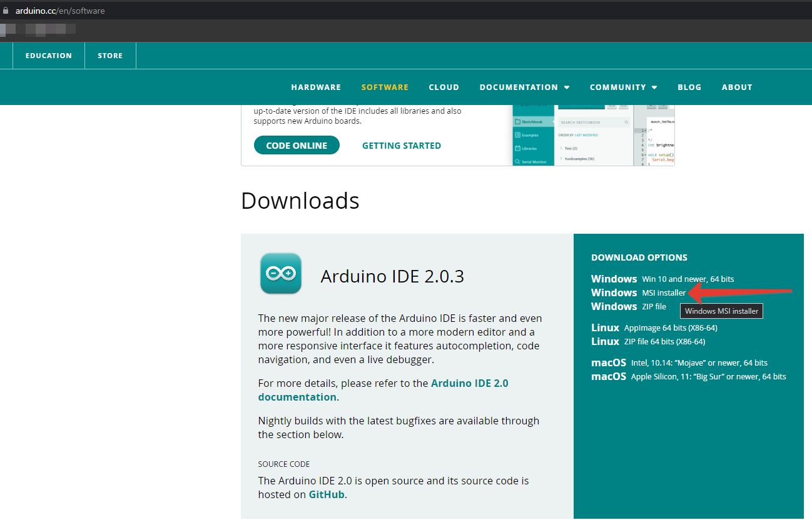The height and width of the screenshot is (530, 812).
Task: Download Windows Win 10 and newer 64 bits
Action: (662, 279)
